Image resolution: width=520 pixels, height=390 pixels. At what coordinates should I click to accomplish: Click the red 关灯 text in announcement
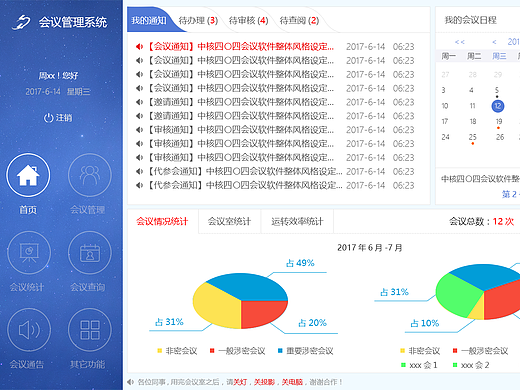click(x=240, y=382)
